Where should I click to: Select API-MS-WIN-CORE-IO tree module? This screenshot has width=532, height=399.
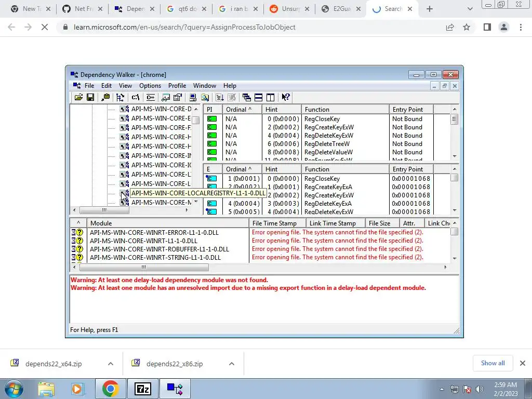(x=161, y=165)
